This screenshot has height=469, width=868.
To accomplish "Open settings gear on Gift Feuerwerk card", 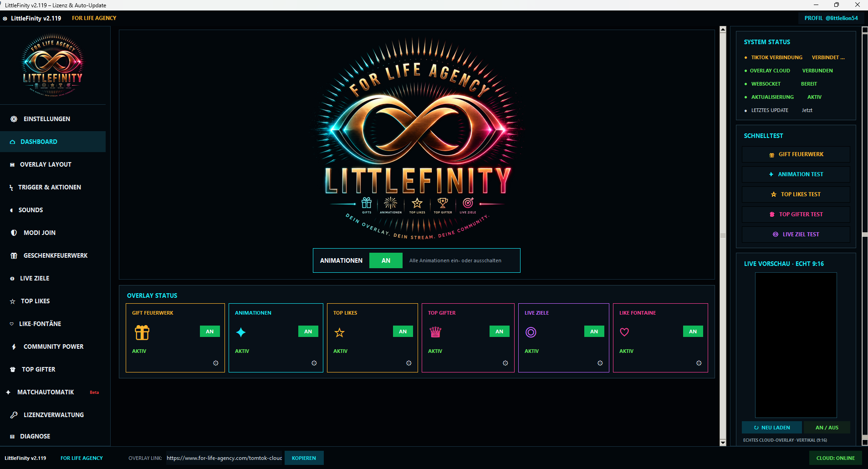I will (216, 363).
